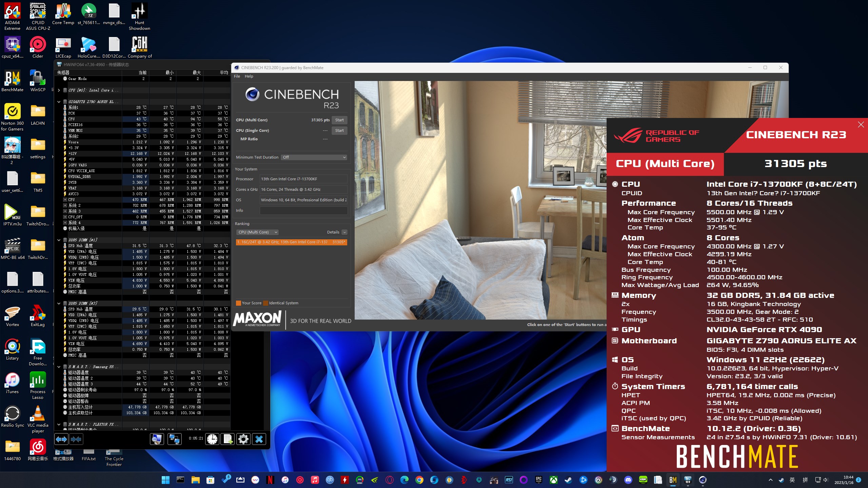This screenshot has height=488, width=868.
Task: Open HWiNFO monitor with magnifier icon
Action: (x=157, y=439)
